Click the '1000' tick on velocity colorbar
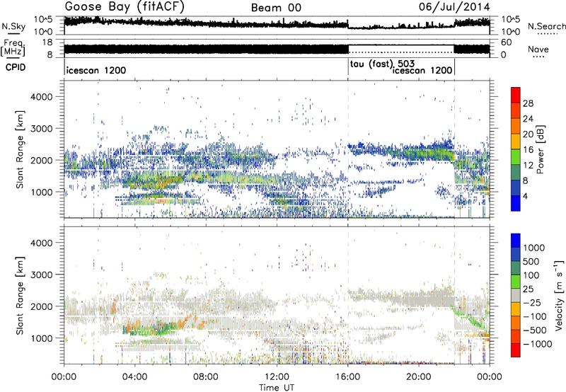 534,248
